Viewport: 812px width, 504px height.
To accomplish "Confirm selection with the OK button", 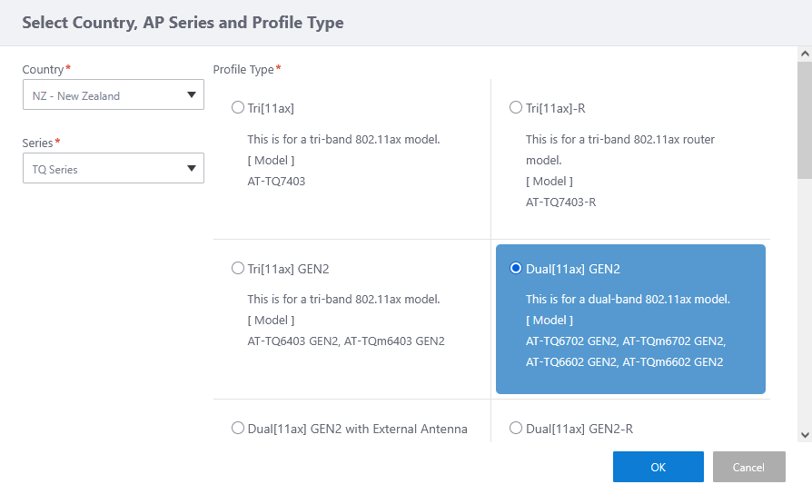I will 658,467.
